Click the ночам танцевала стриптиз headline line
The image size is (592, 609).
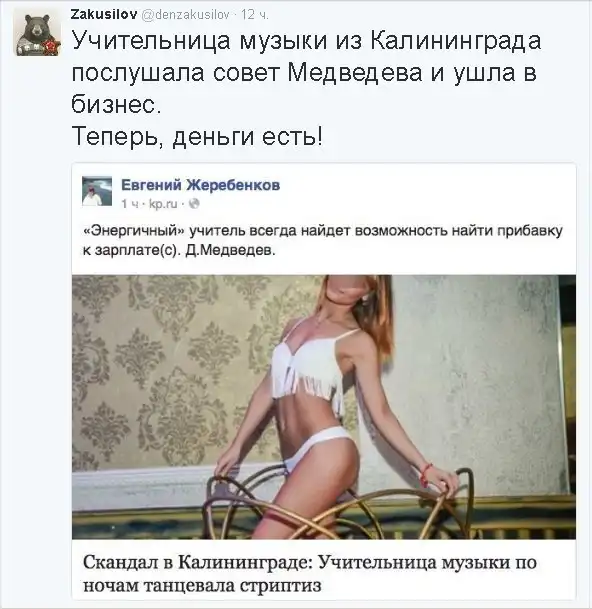202,585
